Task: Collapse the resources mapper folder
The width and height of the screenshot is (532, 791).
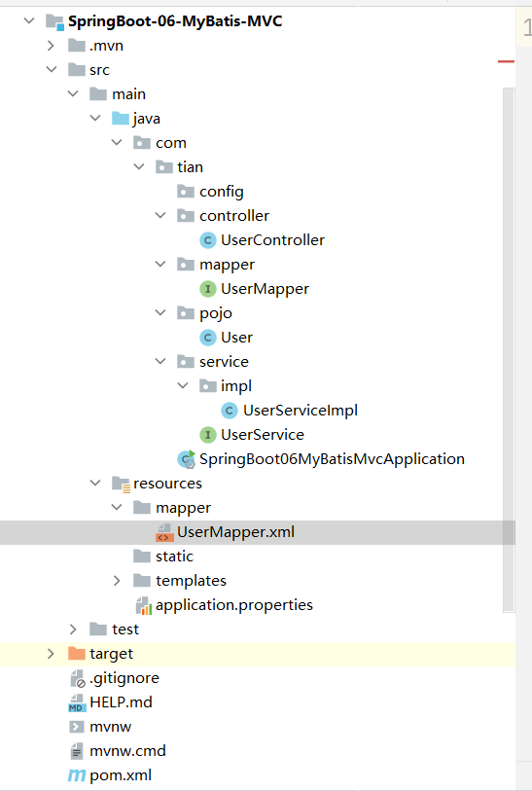Action: [117, 507]
